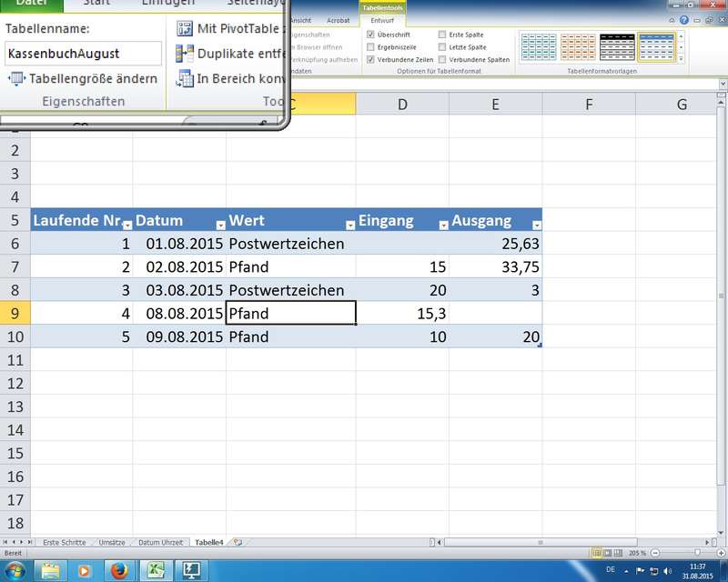The width and height of the screenshot is (728, 582).
Task: Enable the Letzte Spalte checkbox
Action: (442, 47)
